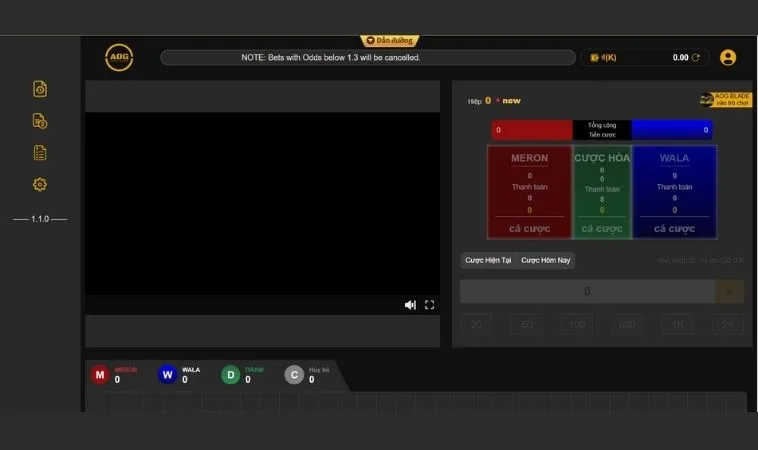Screen dimensions: 758x450
Task: Click the bet amount input field
Action: click(x=587, y=291)
